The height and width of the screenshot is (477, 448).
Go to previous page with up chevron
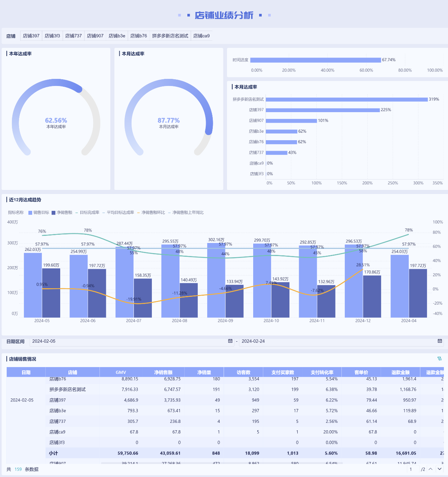click(430, 469)
